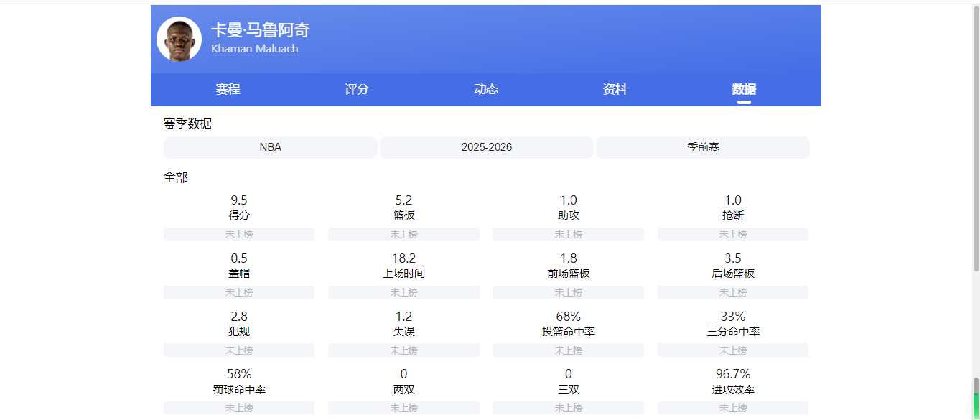Image resolution: width=980 pixels, height=420 pixels.
Task: Select the 资料 tab
Action: coord(615,90)
